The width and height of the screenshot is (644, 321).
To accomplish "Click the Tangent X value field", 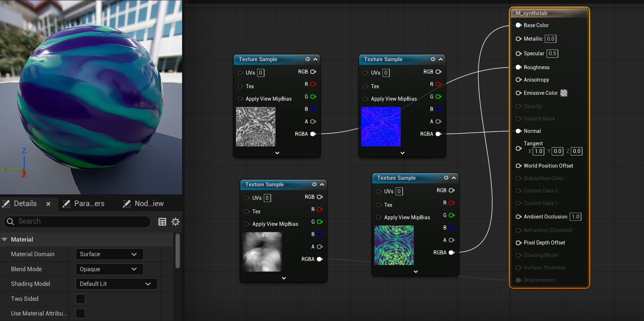I will coord(538,151).
